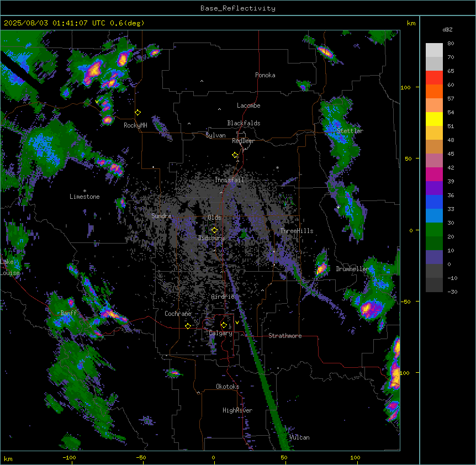The image size is (476, 465).
Task: Click the Strathmore town label
Action: coord(285,336)
